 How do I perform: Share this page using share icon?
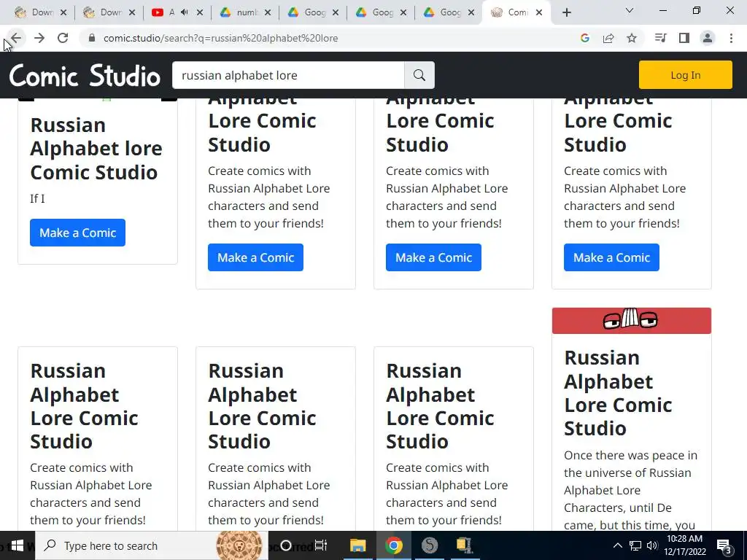[x=608, y=38]
